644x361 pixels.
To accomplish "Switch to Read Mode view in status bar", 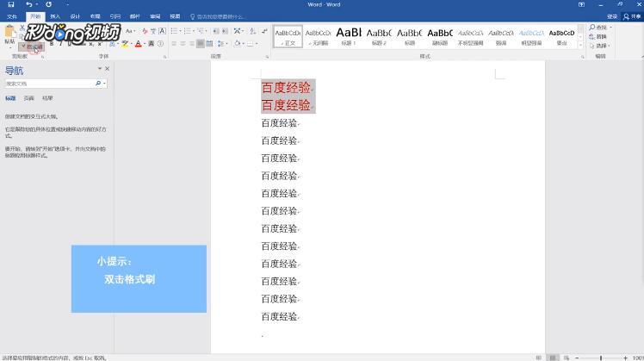I will coord(538,358).
